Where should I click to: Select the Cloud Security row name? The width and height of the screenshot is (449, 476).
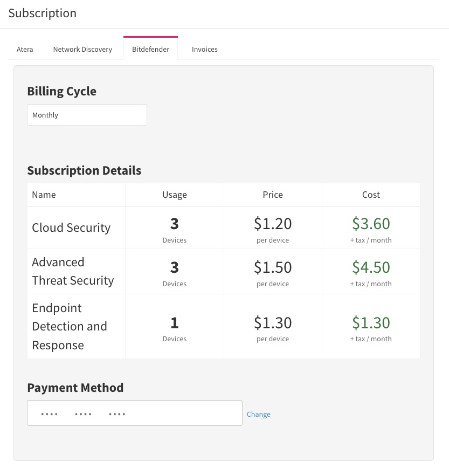(71, 227)
